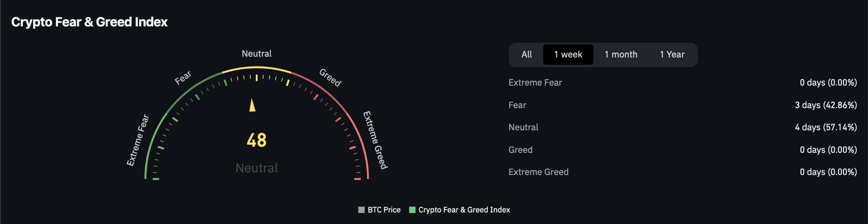Click the gauge value 48

click(257, 140)
